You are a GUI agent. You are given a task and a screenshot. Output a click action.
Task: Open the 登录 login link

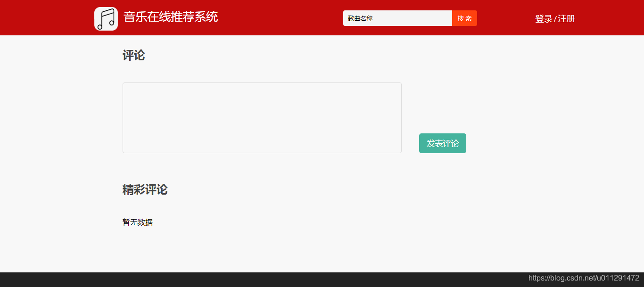coord(543,18)
